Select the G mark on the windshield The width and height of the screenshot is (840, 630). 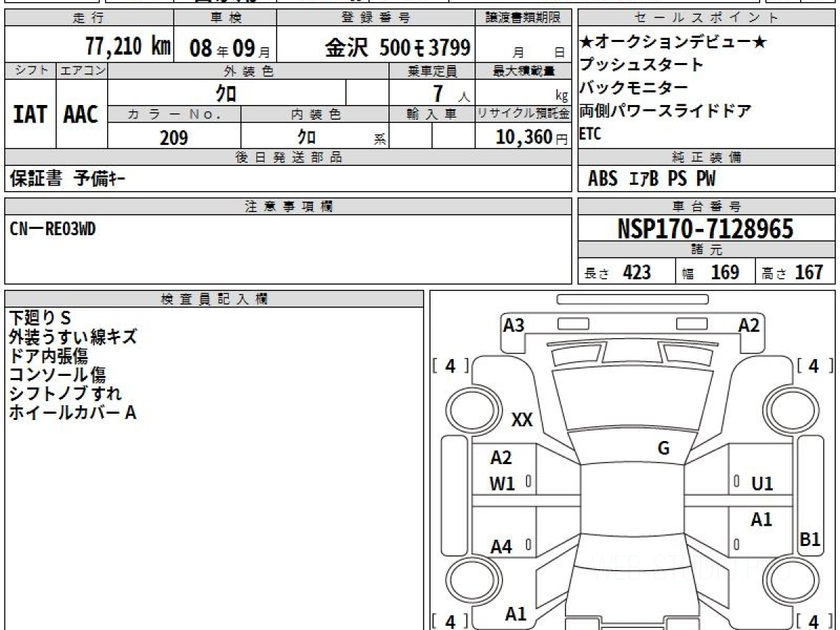coord(664,449)
